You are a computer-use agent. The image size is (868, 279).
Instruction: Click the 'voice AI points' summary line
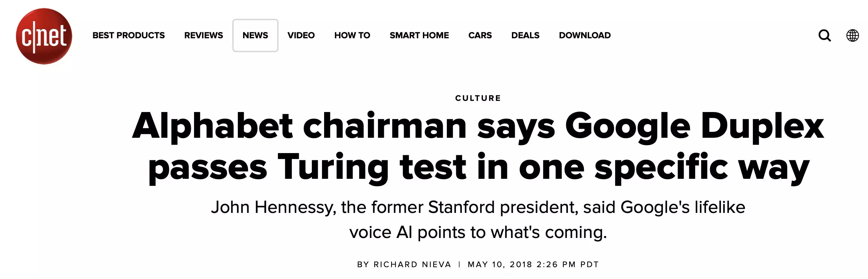coord(478,232)
